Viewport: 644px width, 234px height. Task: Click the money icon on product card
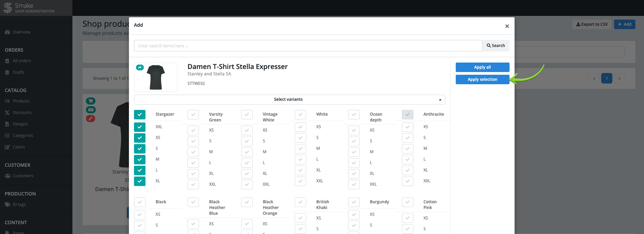tap(91, 110)
